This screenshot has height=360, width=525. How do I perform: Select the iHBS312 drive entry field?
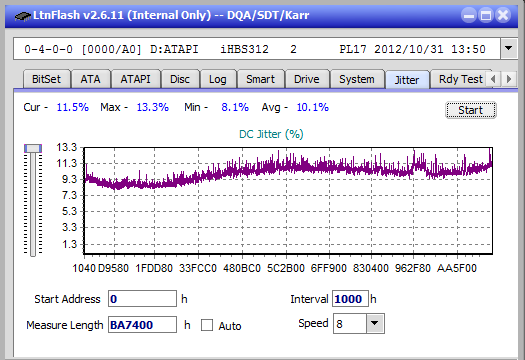(257, 49)
